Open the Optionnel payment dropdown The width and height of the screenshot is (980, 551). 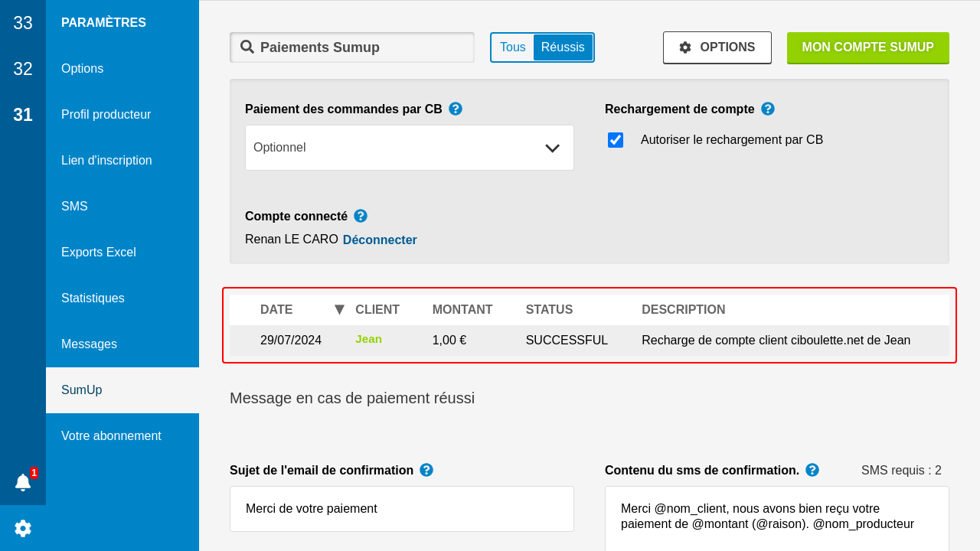point(410,148)
